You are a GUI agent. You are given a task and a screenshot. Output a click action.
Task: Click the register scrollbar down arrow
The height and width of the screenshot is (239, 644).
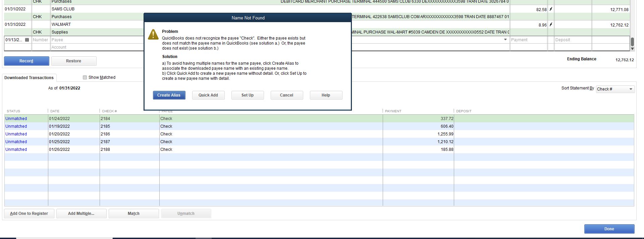click(x=633, y=49)
